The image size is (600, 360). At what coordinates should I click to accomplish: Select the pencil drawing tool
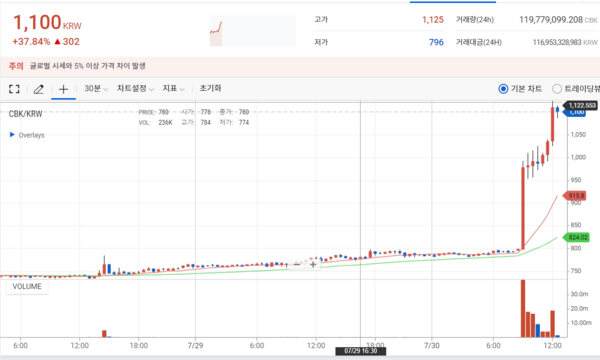[x=39, y=89]
